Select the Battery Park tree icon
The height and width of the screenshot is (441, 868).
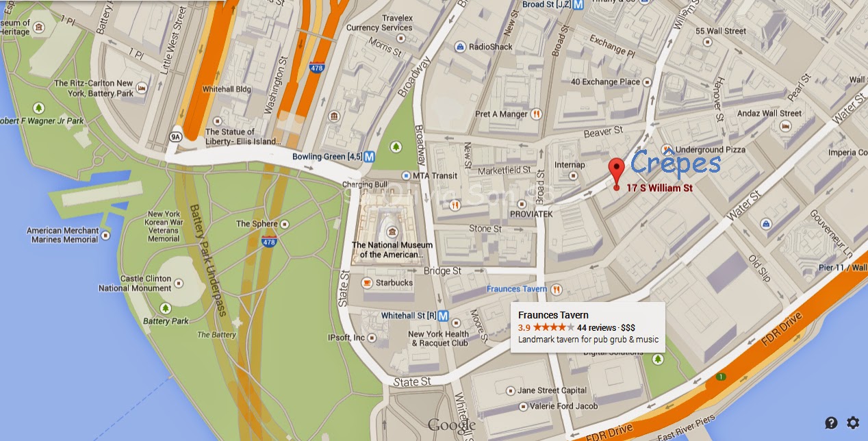click(x=165, y=308)
